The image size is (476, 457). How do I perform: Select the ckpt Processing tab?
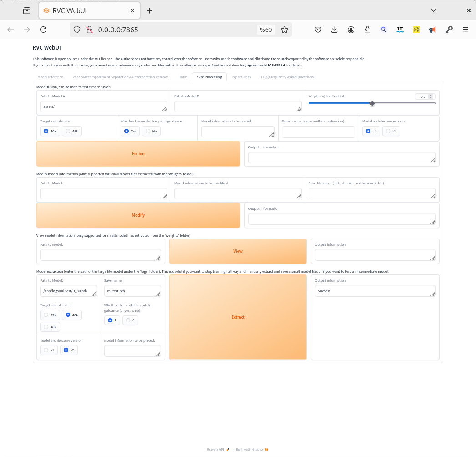click(x=209, y=77)
